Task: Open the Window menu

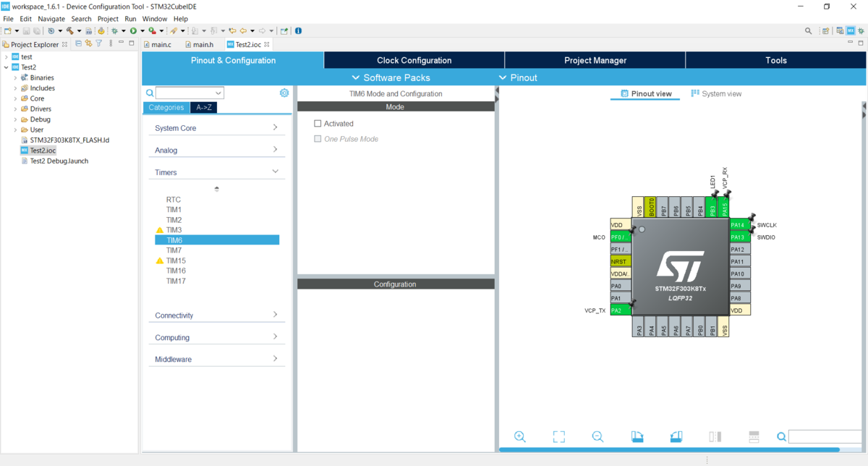Action: 155,19
